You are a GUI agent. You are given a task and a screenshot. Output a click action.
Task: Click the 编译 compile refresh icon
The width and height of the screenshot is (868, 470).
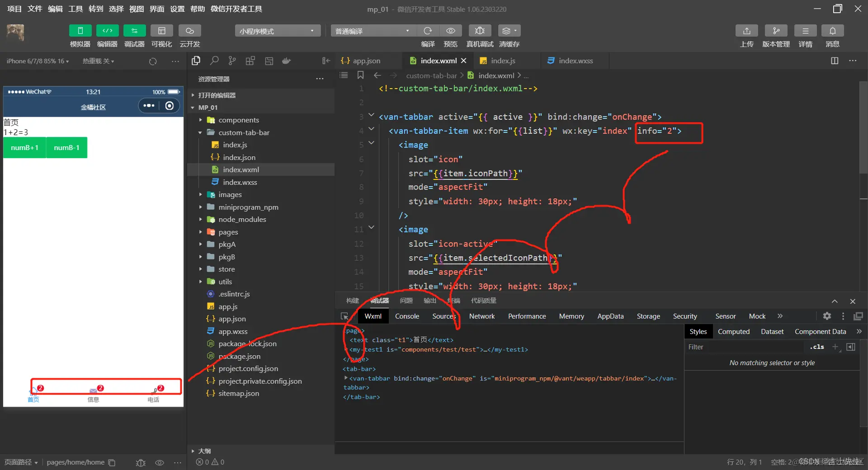click(428, 31)
